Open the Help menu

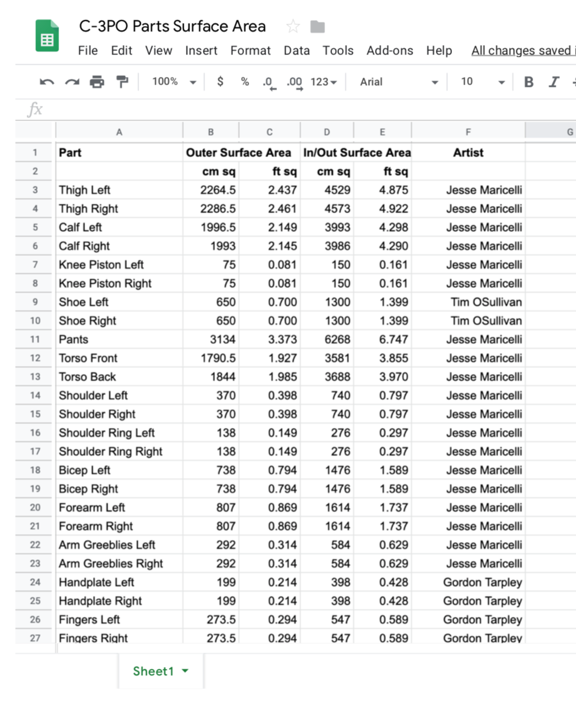pyautogui.click(x=439, y=50)
